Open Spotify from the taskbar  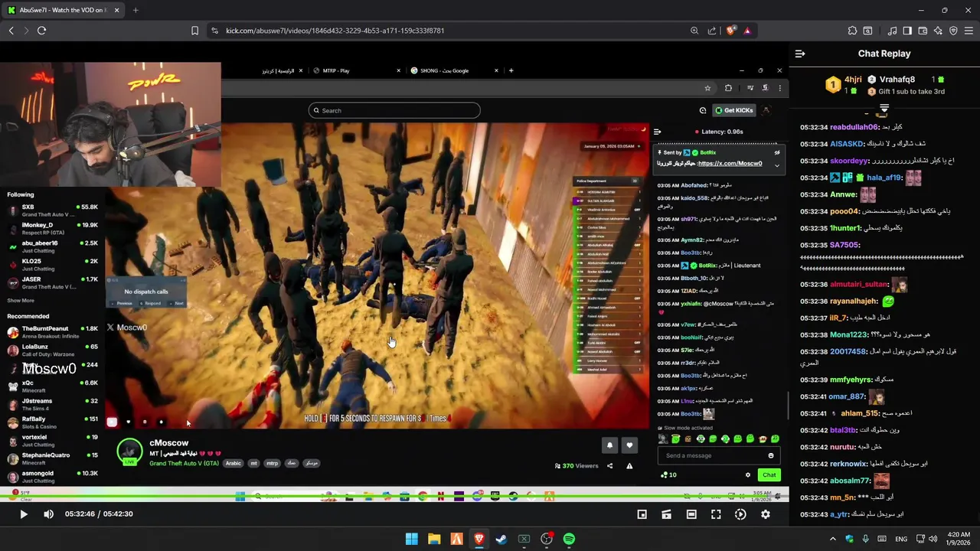coord(569,539)
